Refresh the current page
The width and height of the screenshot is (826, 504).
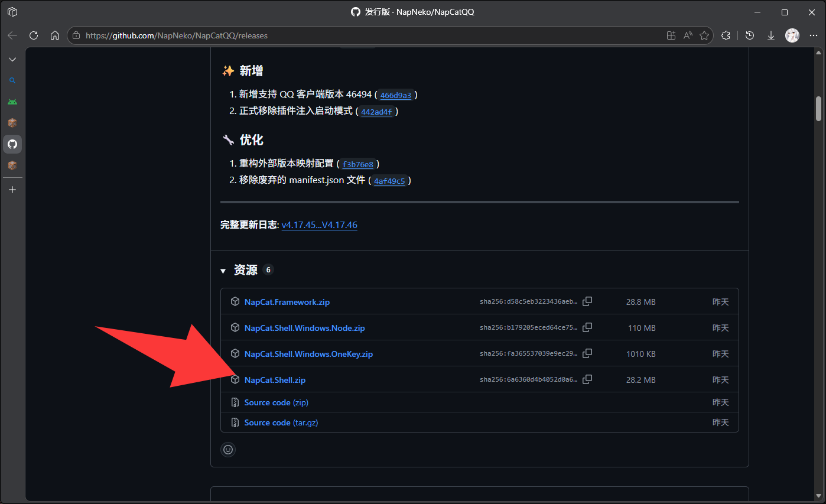click(x=34, y=35)
